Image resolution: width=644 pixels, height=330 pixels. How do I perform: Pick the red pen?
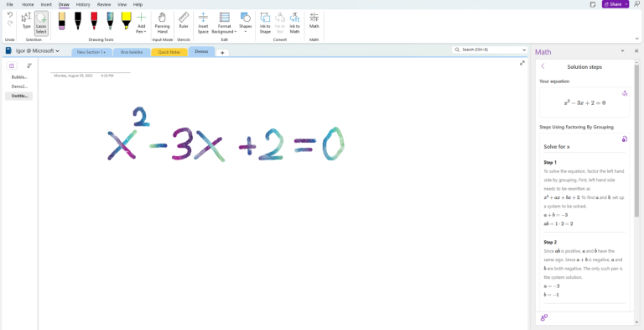pos(94,21)
